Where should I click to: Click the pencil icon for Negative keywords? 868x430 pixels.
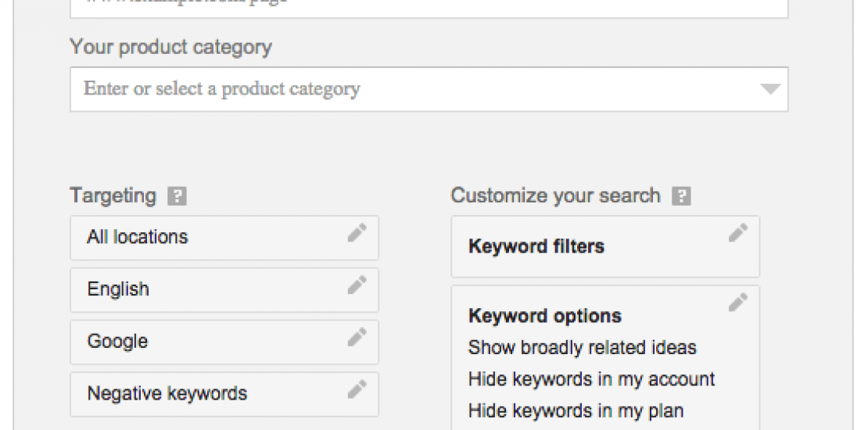click(357, 389)
